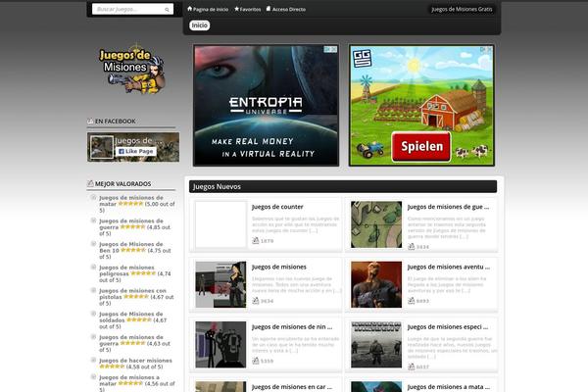This screenshot has height=392, width=588.
Task: Click the home icon beside Pagina de inicio
Action: coord(190,9)
